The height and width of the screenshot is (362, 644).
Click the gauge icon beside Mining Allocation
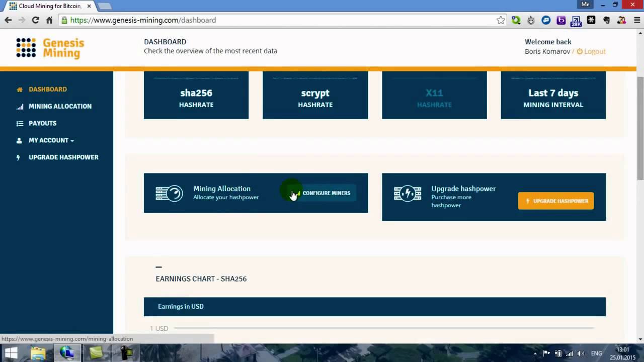click(169, 193)
